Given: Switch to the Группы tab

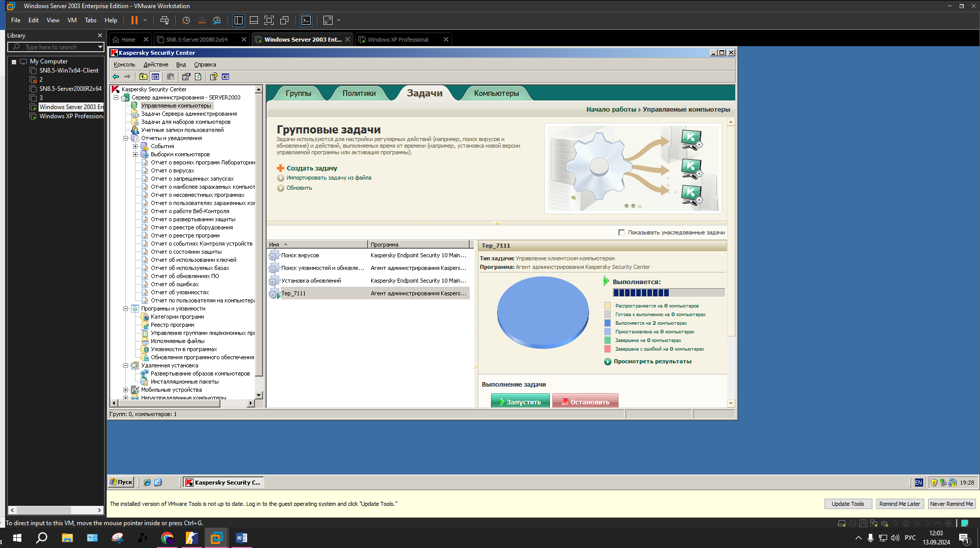Looking at the screenshot, I should (299, 93).
